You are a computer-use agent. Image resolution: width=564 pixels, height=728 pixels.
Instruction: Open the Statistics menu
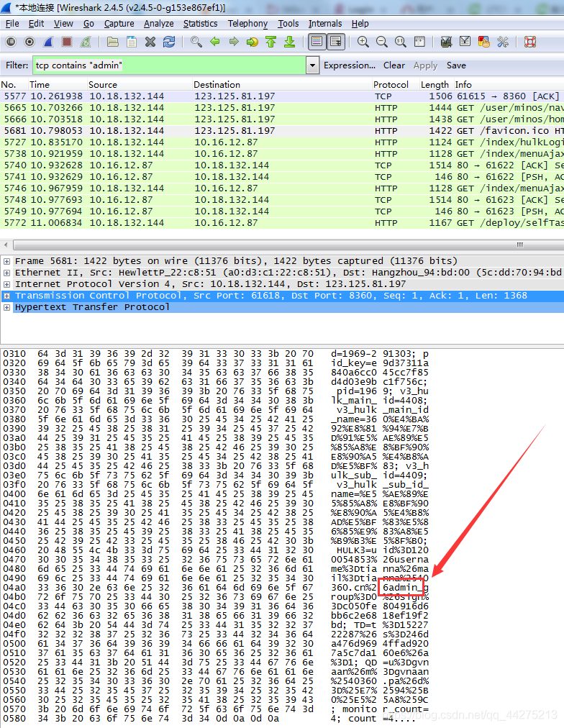[x=200, y=24]
